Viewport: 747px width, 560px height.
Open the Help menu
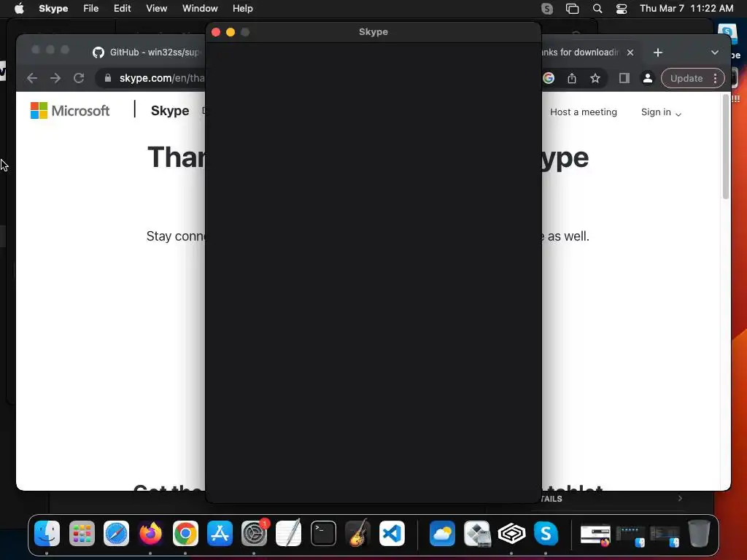242,8
